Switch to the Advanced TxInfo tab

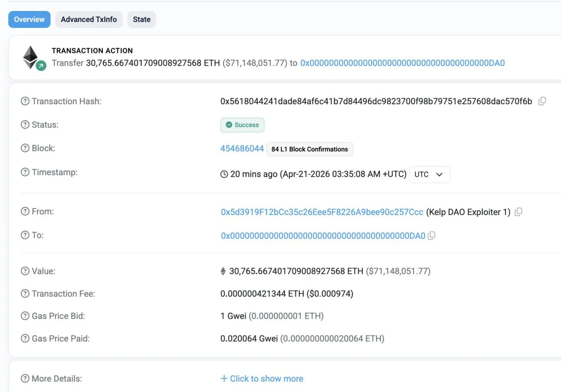[x=89, y=19]
